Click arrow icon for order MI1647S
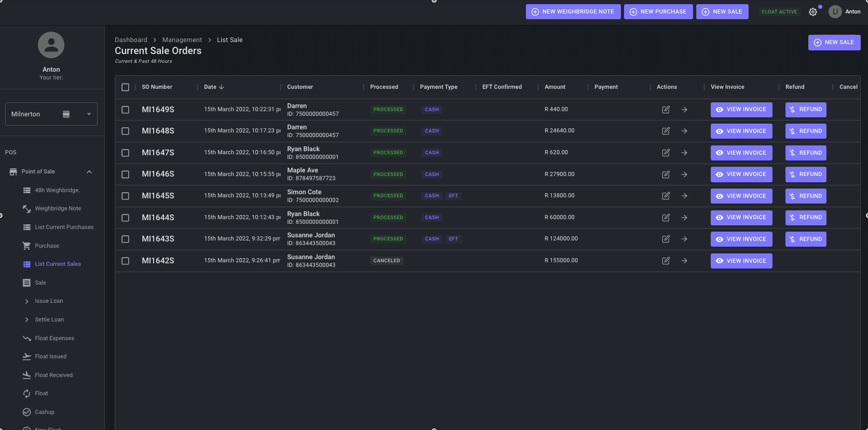 click(684, 153)
